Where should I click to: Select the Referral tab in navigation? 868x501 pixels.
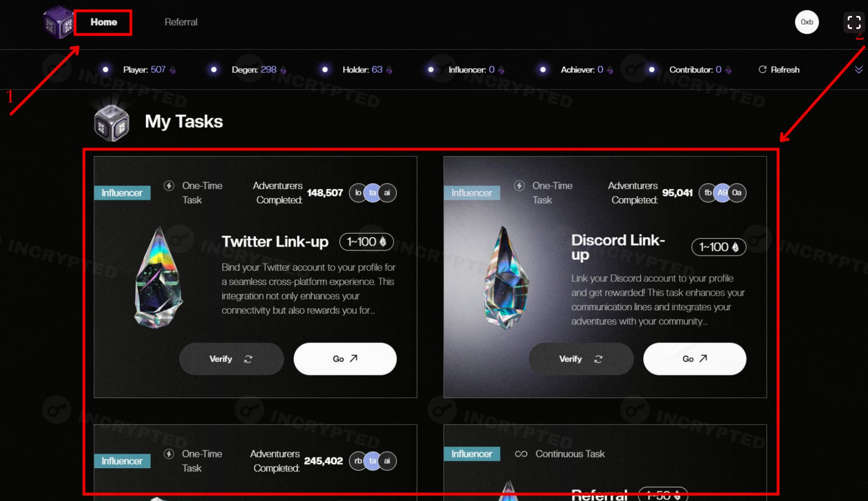(180, 22)
